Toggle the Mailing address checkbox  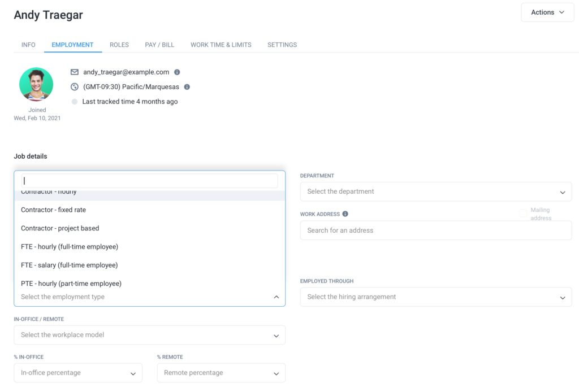(x=523, y=214)
